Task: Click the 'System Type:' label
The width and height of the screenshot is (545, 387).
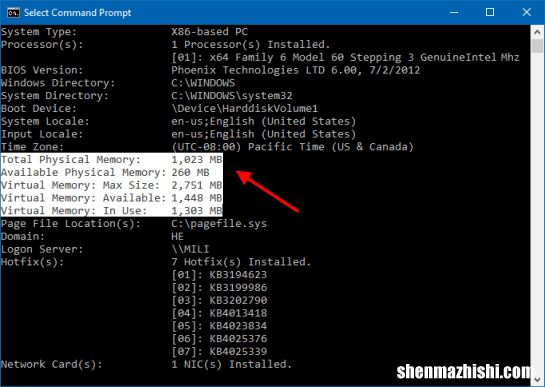Action: pyautogui.click(x=39, y=32)
